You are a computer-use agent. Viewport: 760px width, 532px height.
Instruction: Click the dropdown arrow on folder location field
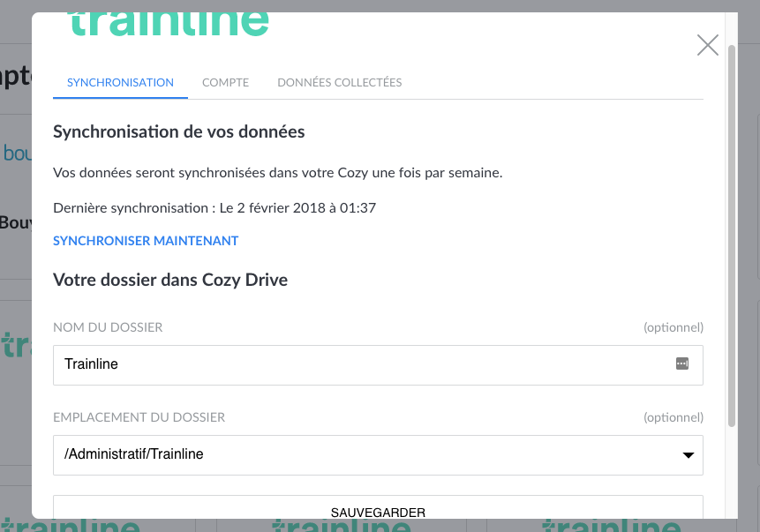(x=688, y=455)
